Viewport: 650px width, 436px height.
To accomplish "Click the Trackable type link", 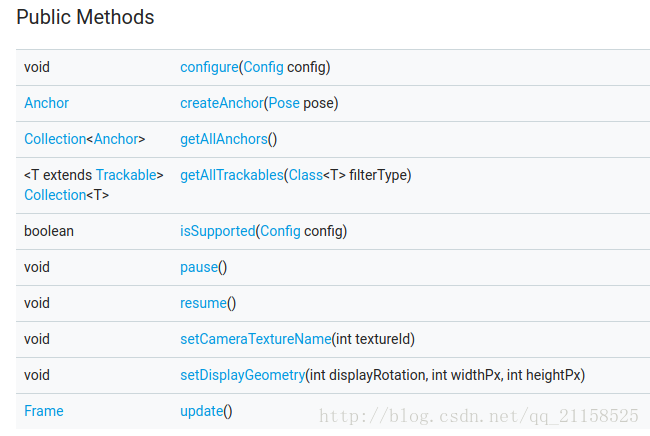I will coord(126,175).
